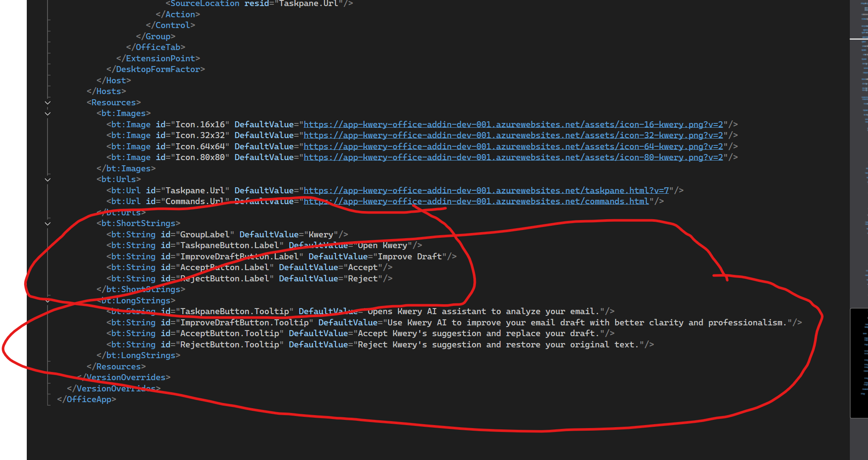
Task: Collapse the bt:Images fold chevron
Action: (x=48, y=113)
